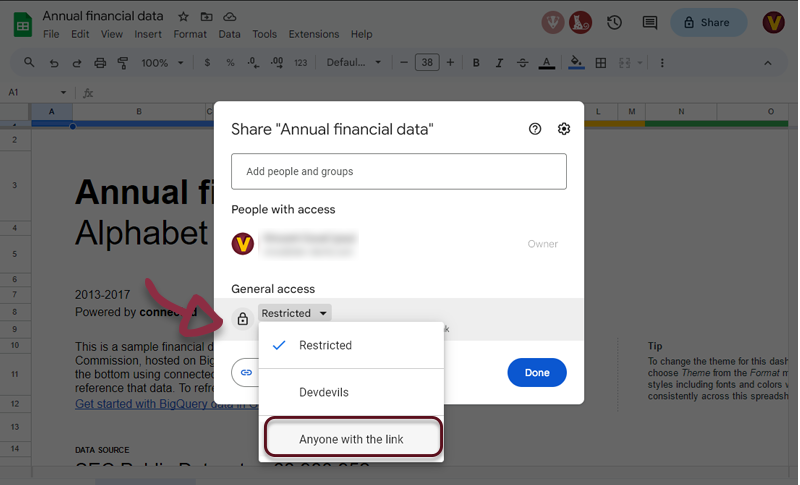Viewport: 800px width, 485px height.
Task: Star the Annual financial data document
Action: pos(183,17)
